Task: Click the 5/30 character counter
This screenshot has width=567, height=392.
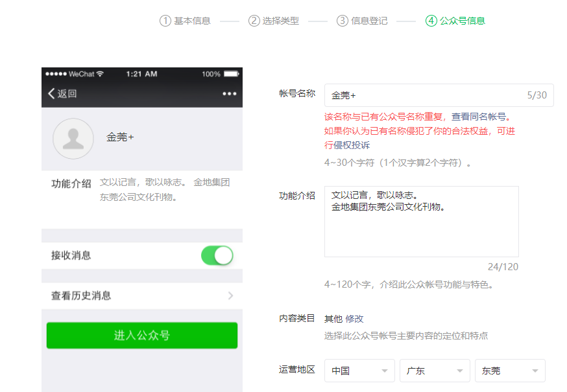Action: click(537, 95)
